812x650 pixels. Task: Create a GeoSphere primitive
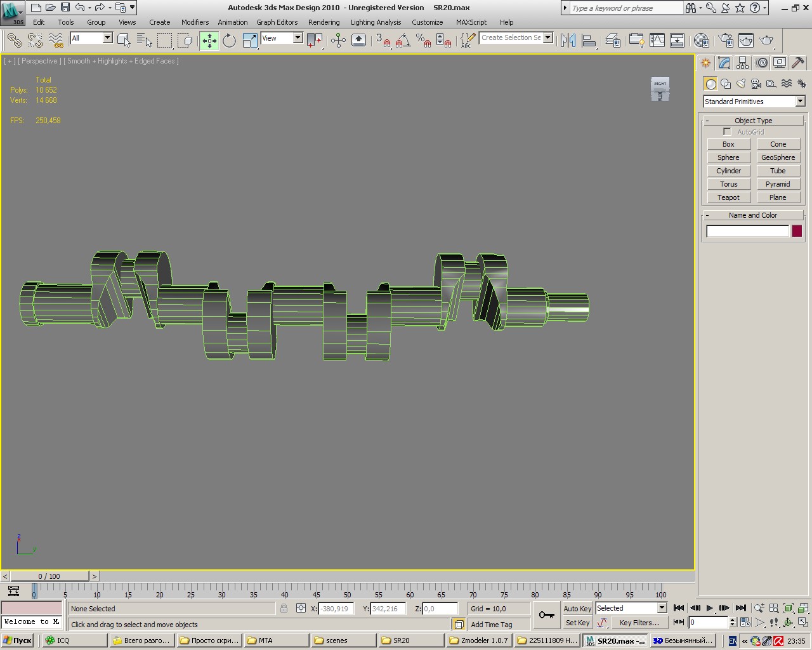coord(778,158)
